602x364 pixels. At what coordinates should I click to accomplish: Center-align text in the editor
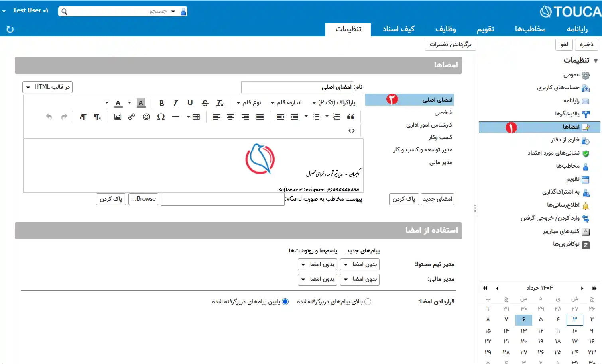point(230,117)
